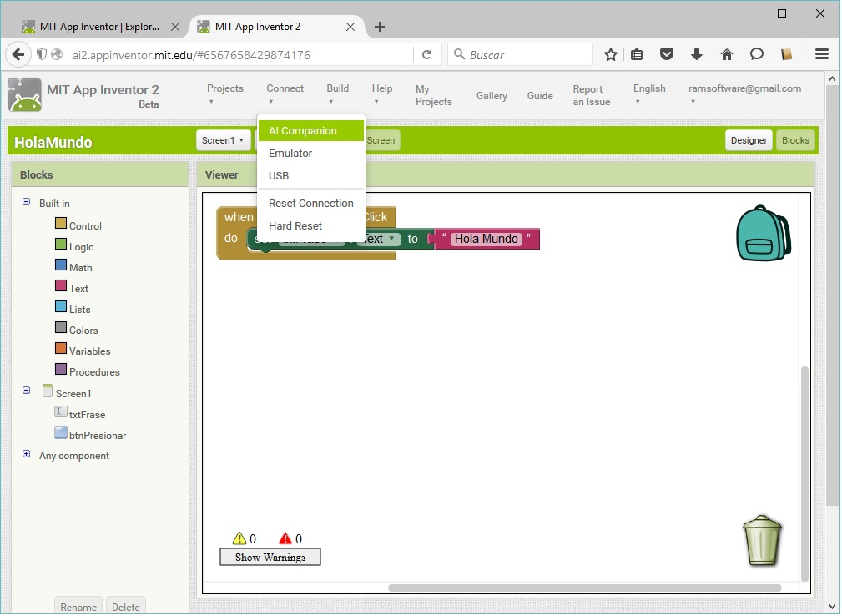
Task: Select the Hard Reset menu option
Action: (295, 226)
